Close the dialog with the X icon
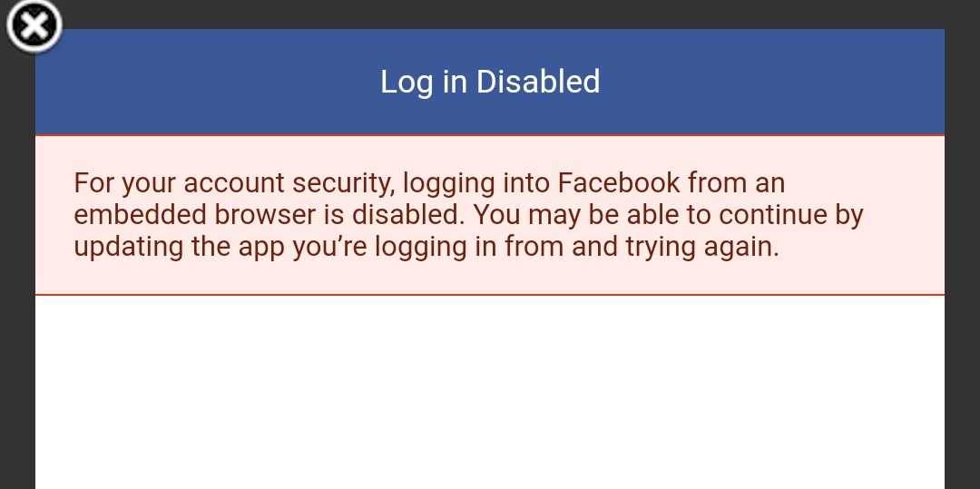The image size is (980, 489). coord(34,25)
